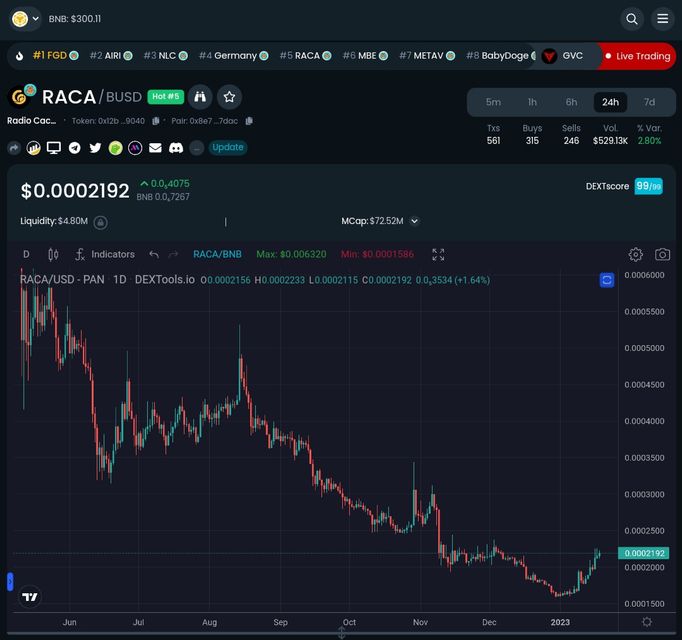Open hot pair #6 MBE

pos(365,56)
